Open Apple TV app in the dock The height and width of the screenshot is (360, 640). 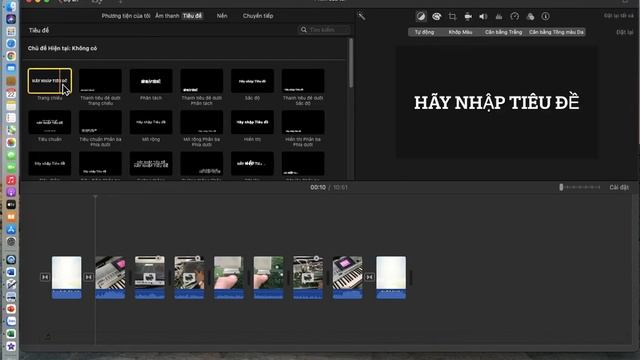tap(11, 204)
